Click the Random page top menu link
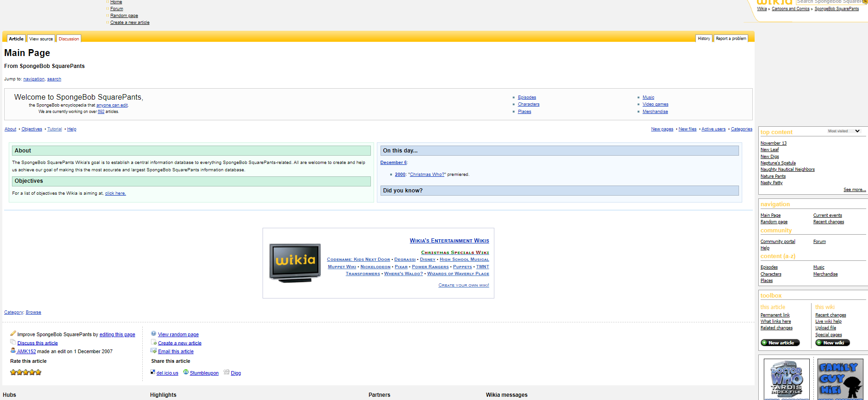 124,16
